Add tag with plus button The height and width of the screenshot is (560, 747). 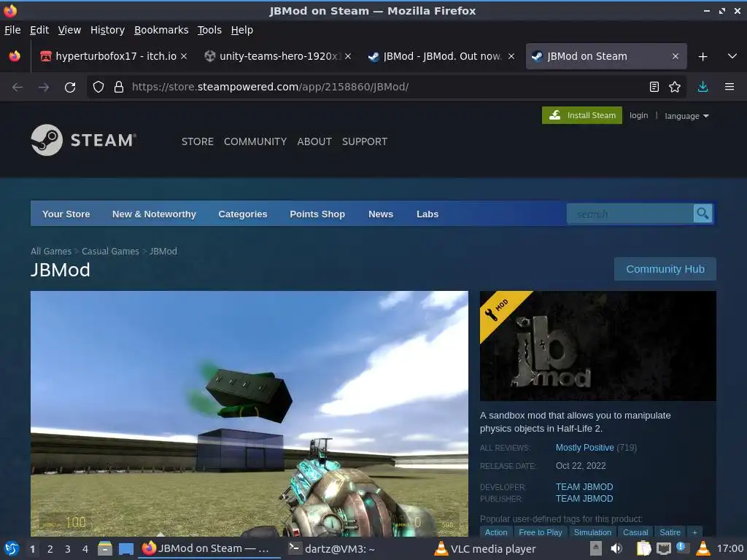coord(694,532)
